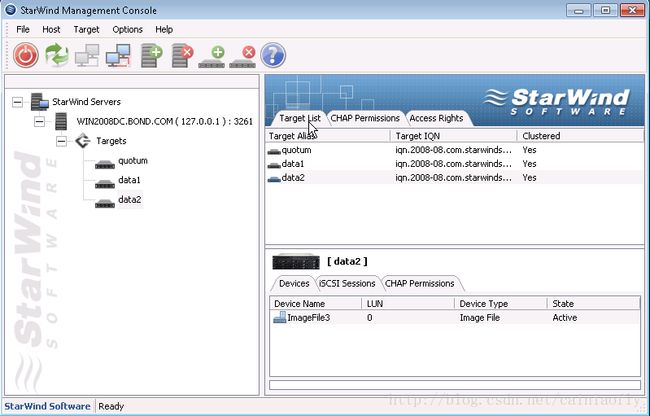Sort by Target Alias column header
Image resolution: width=650 pixels, height=416 pixels.
point(327,136)
